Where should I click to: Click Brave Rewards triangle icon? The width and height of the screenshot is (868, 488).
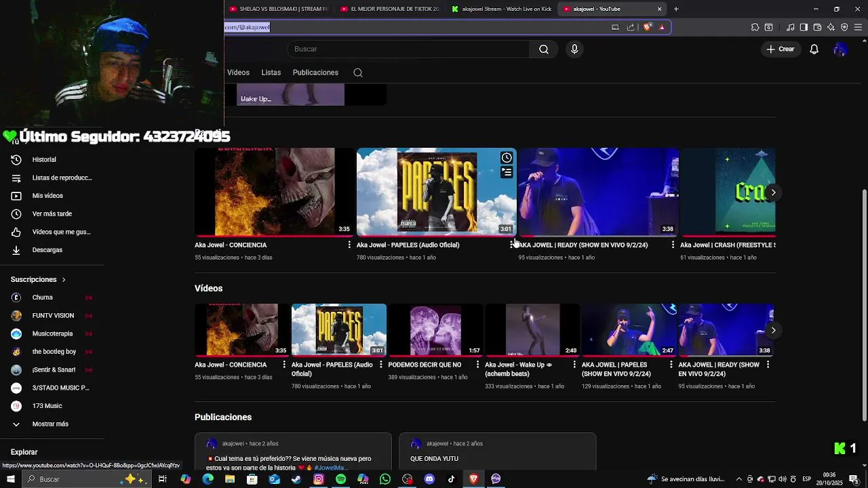[x=662, y=27]
